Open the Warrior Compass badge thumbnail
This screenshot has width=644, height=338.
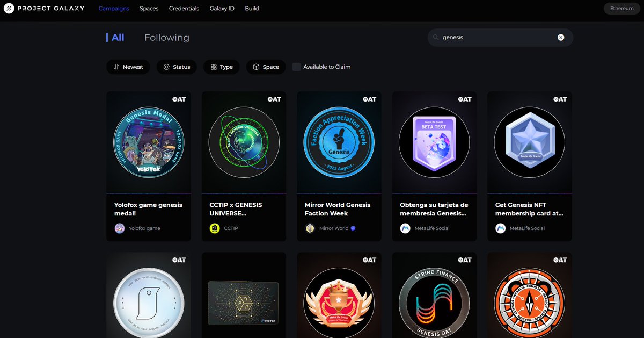(x=529, y=303)
